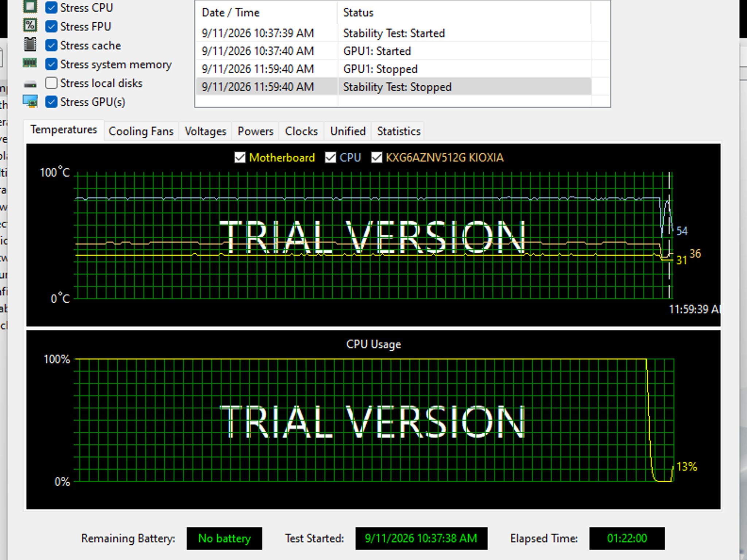Screen dimensions: 747x560
Task: Switch to the Powers tab
Action: coord(255,131)
